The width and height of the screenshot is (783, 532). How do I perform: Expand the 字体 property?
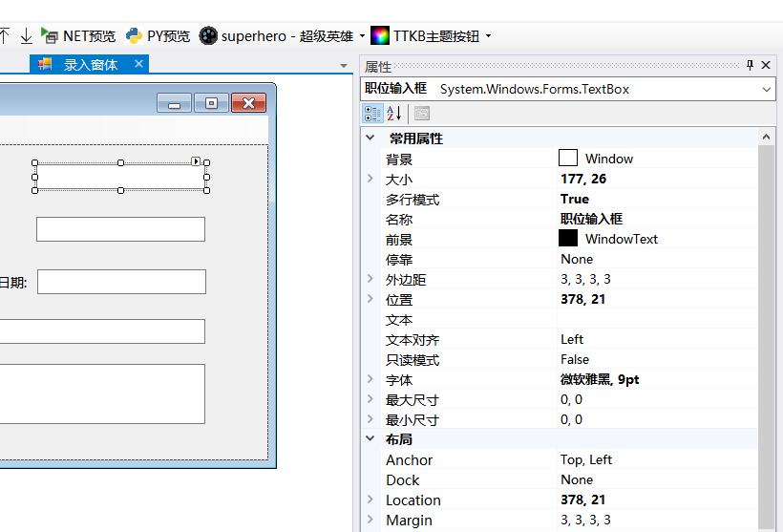point(370,378)
